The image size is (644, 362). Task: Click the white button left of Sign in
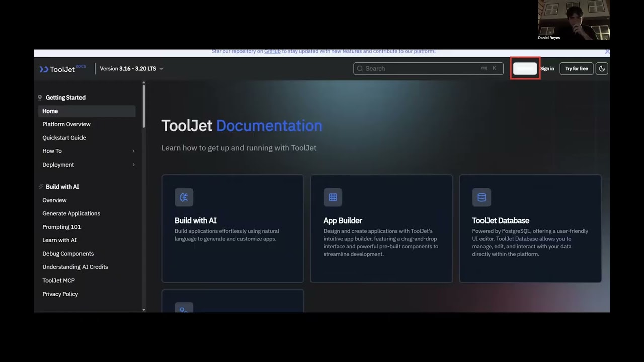coord(525,69)
